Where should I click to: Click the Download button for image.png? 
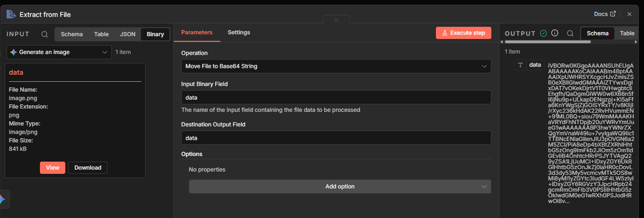pos(88,168)
